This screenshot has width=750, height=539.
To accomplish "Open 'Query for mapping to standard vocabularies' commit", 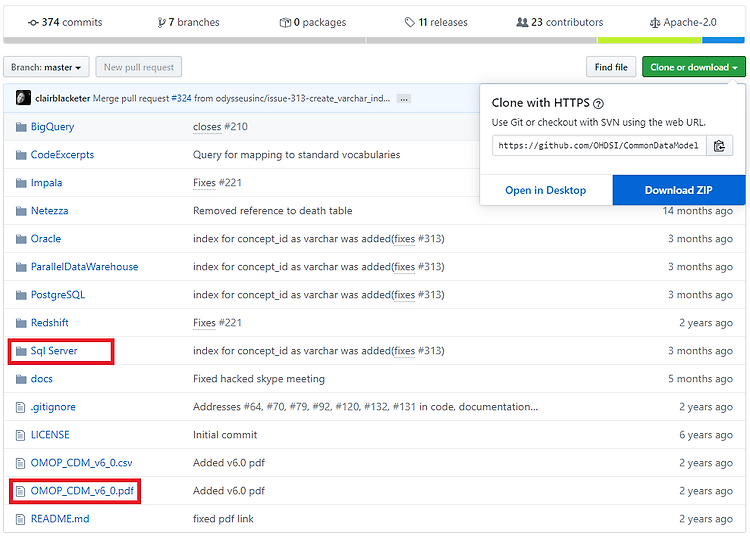I will tap(297, 155).
